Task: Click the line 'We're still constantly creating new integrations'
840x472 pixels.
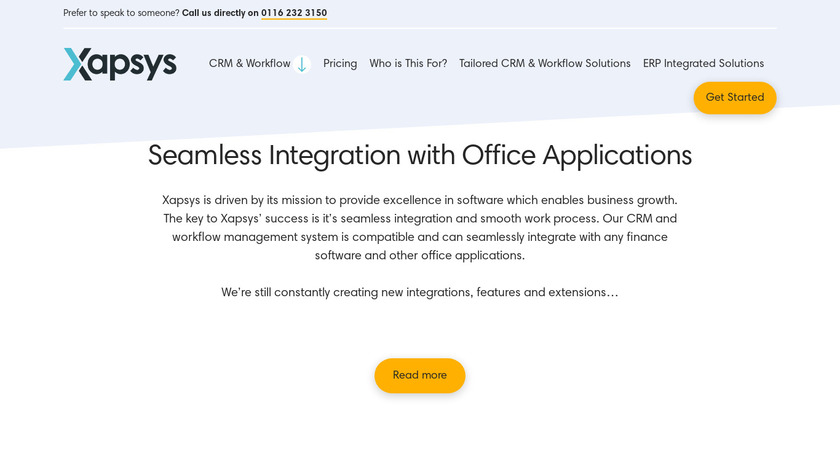Action: [419, 292]
